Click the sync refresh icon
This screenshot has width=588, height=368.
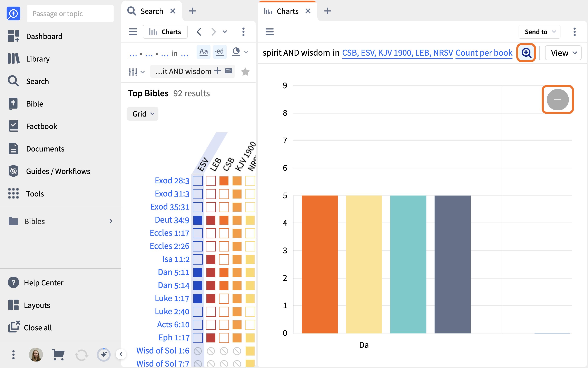81,355
